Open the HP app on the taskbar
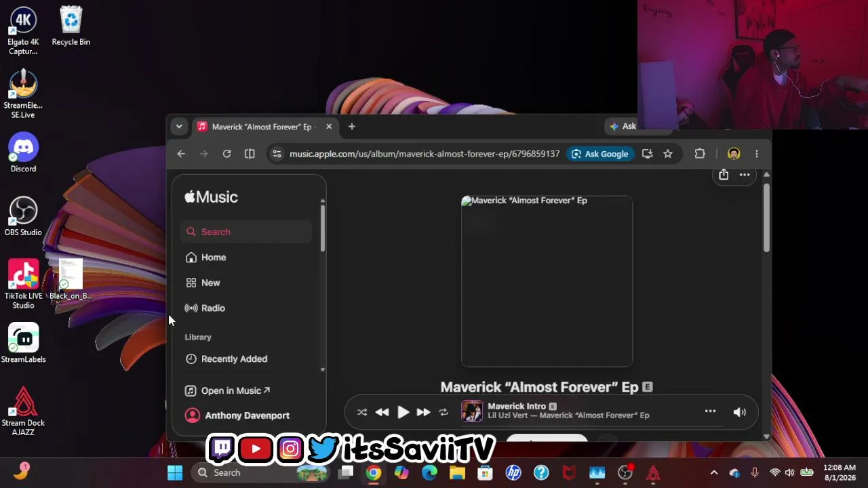Viewport: 868px width, 488px height. click(x=513, y=472)
